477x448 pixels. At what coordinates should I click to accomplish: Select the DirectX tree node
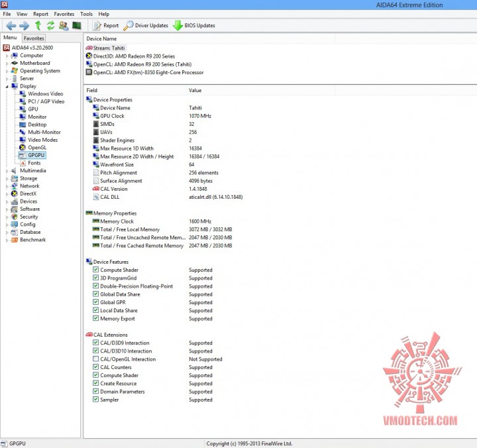(28, 194)
